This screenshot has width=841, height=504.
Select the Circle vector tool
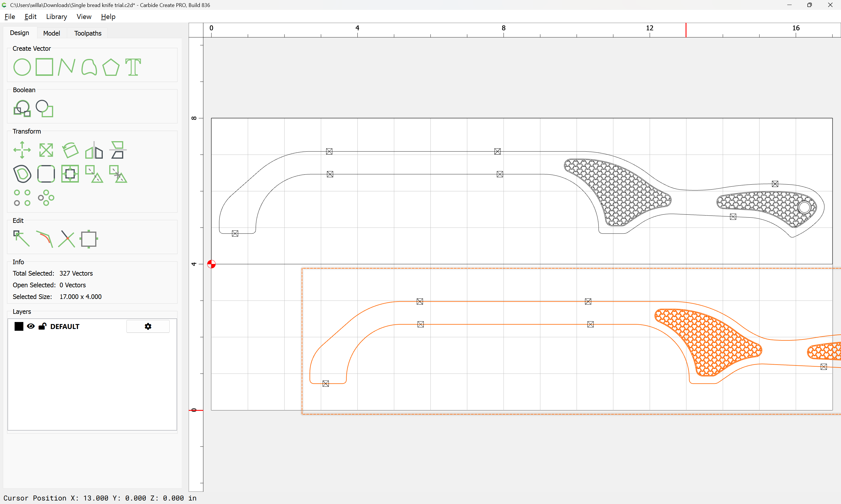pyautogui.click(x=22, y=67)
